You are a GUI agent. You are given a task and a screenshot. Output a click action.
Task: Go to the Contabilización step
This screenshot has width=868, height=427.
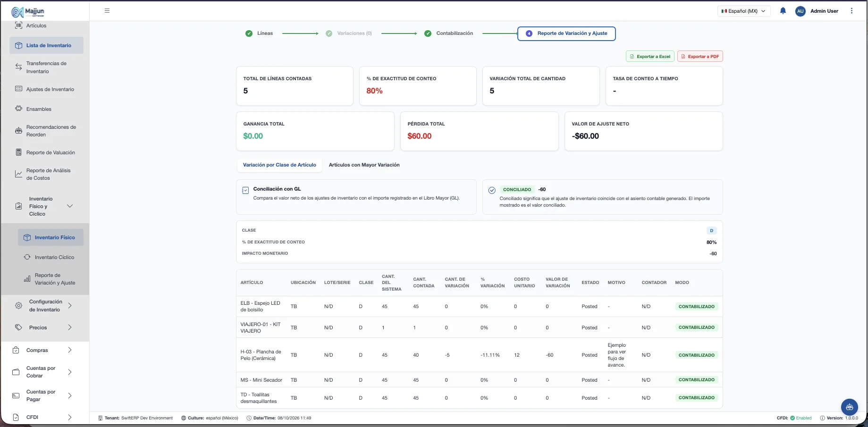pyautogui.click(x=448, y=33)
